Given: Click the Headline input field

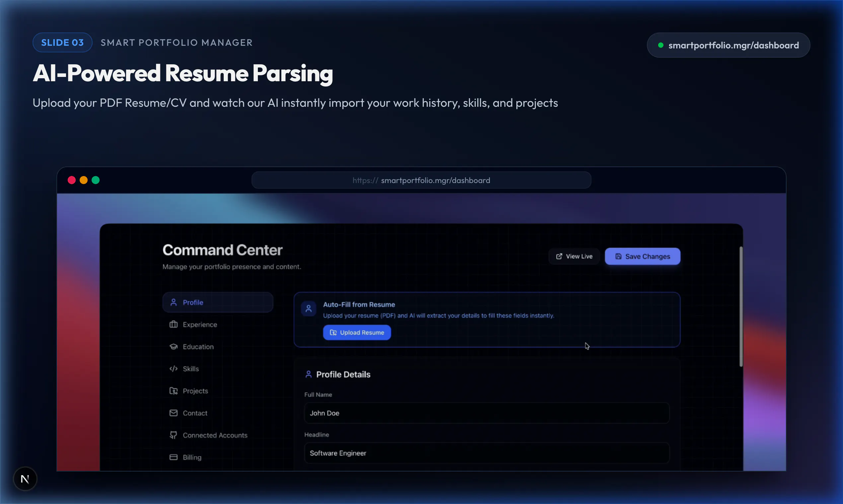Looking at the screenshot, I should (487, 453).
